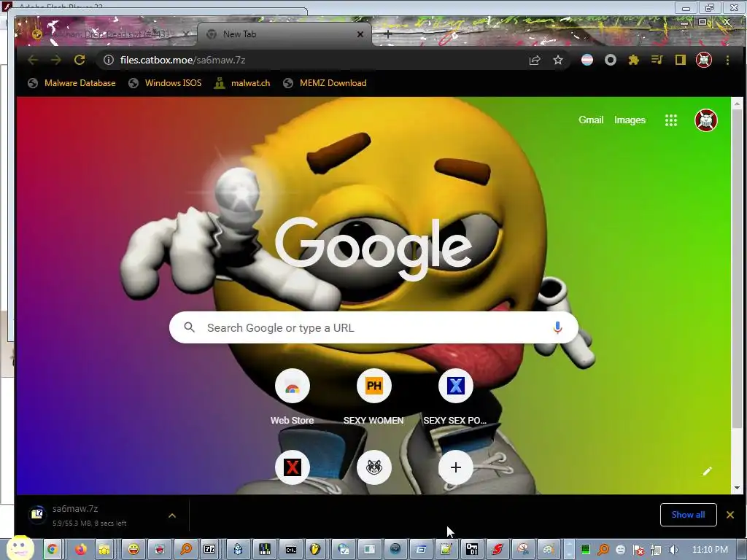This screenshot has height=560, width=747.
Task: Open the MEMZ Download bookmark
Action: pyautogui.click(x=325, y=83)
